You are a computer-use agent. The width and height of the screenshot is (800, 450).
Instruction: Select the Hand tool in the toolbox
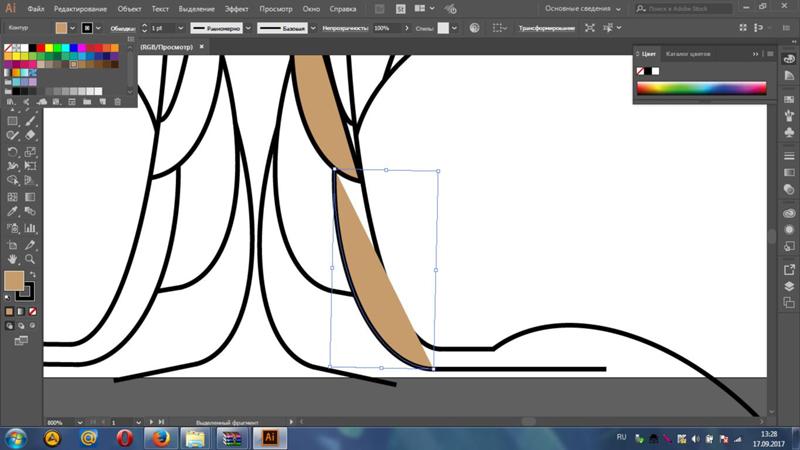click(x=13, y=259)
